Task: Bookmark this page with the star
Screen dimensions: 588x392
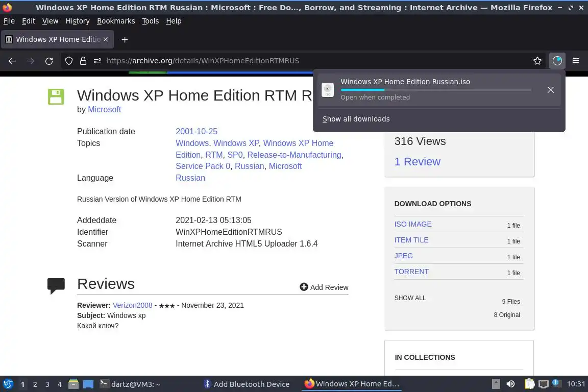Action: pyautogui.click(x=537, y=61)
